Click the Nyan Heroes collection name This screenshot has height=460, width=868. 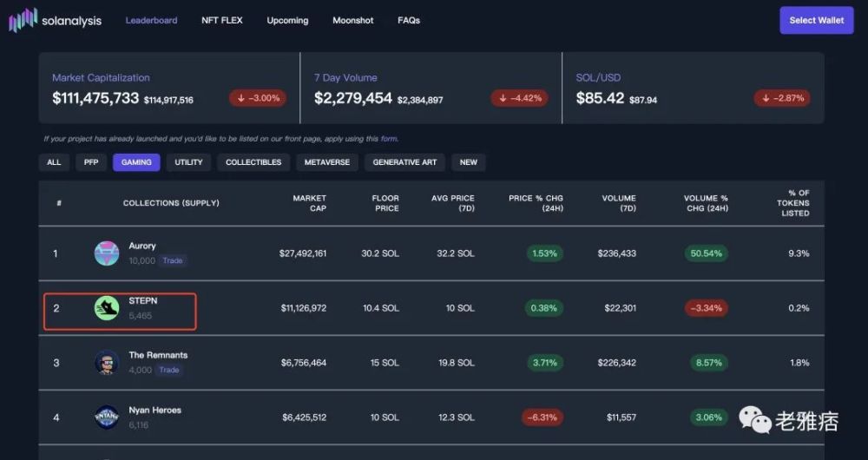tap(155, 411)
